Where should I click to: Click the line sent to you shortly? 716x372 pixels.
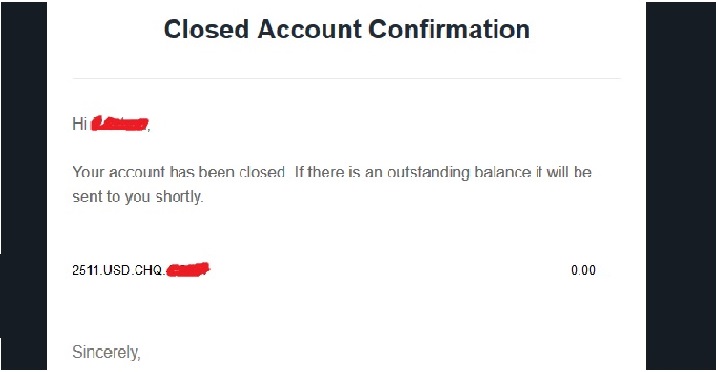point(137,197)
